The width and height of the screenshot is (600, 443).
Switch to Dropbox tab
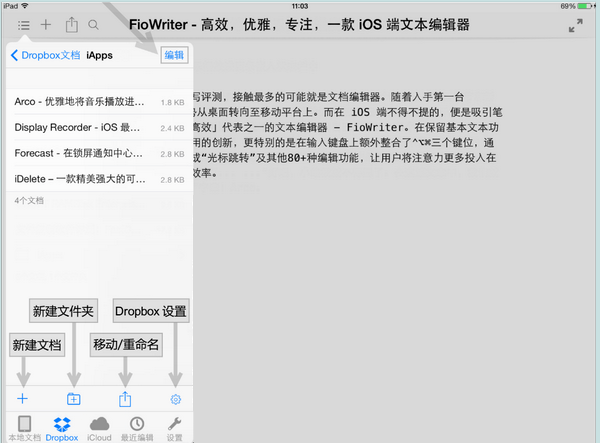[62, 428]
